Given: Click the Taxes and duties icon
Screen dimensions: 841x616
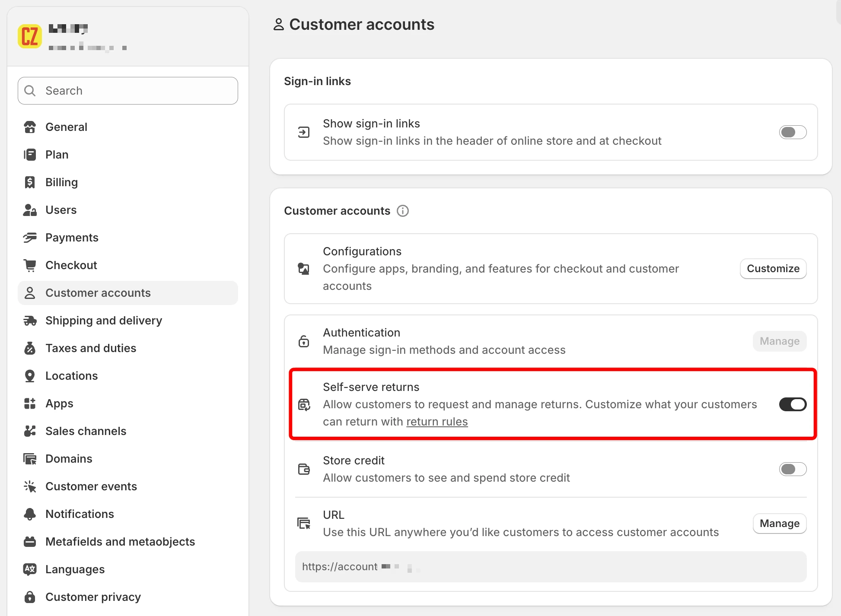Looking at the screenshot, I should click(x=30, y=348).
